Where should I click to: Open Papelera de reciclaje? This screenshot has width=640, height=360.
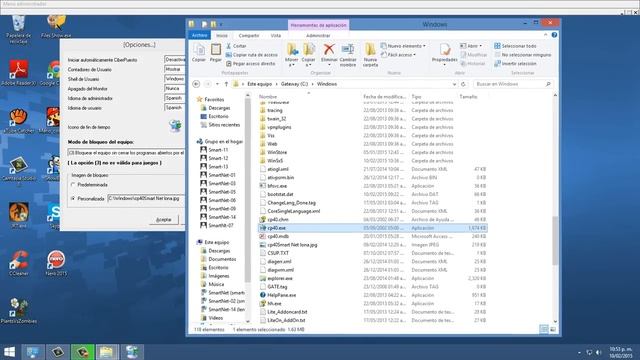coord(18,29)
